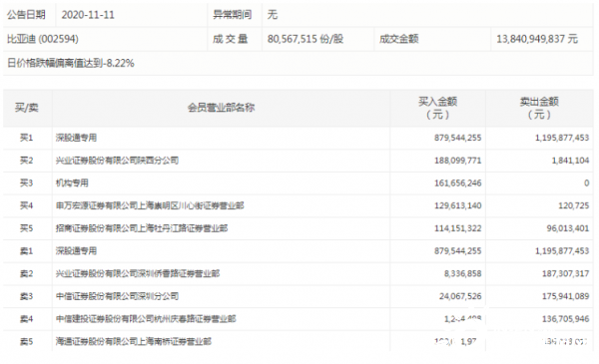The image size is (599, 364).
Task: Select 879,544,255 in the 买1 row
Action: click(457, 138)
